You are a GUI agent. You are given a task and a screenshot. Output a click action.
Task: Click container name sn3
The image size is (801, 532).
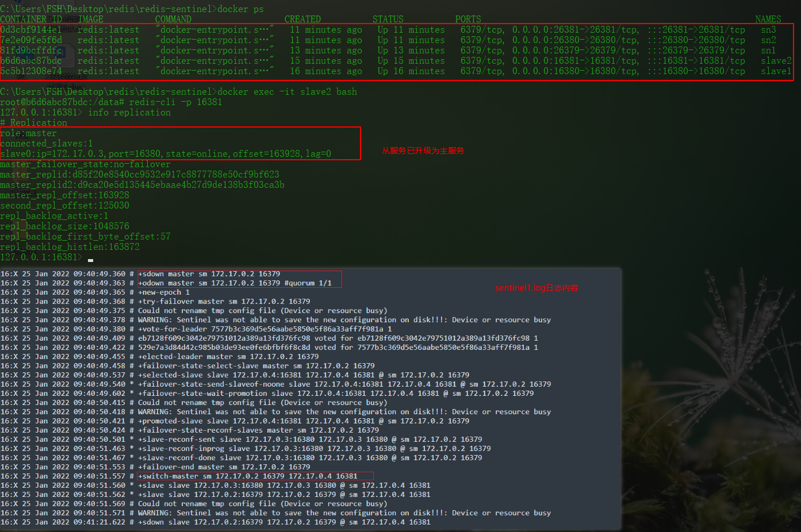(768, 30)
